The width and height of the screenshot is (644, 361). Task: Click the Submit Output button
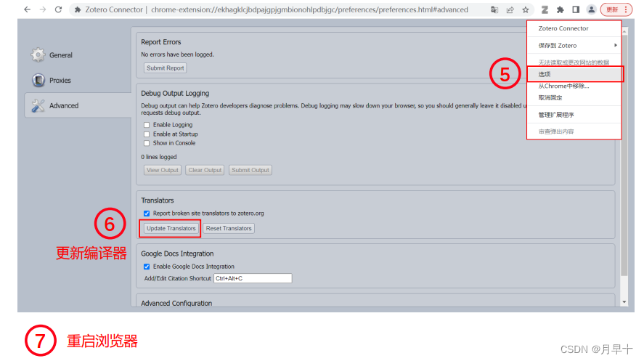tap(250, 170)
